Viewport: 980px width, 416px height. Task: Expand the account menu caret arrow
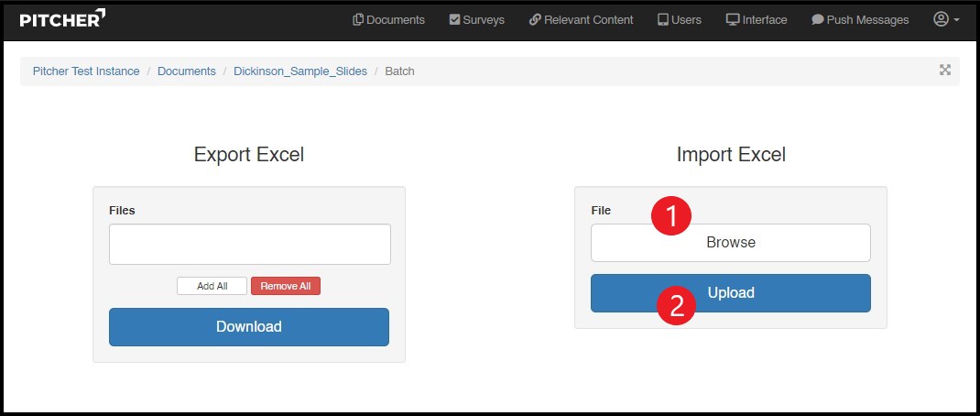[x=957, y=20]
